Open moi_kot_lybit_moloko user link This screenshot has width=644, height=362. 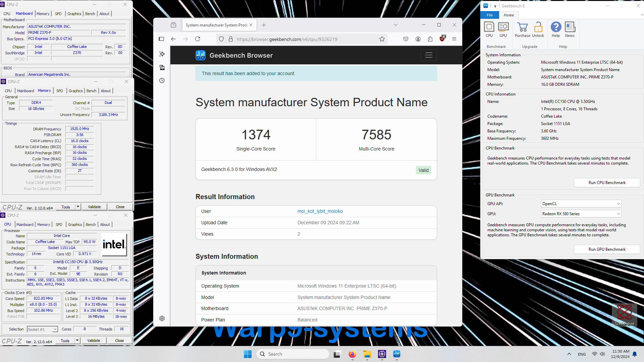(320, 211)
